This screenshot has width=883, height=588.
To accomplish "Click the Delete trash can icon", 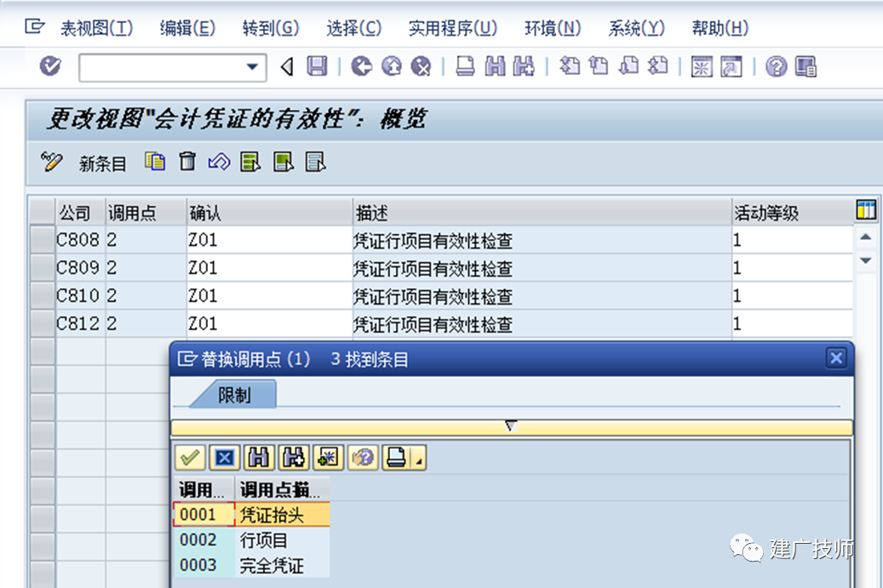I will pos(187,162).
